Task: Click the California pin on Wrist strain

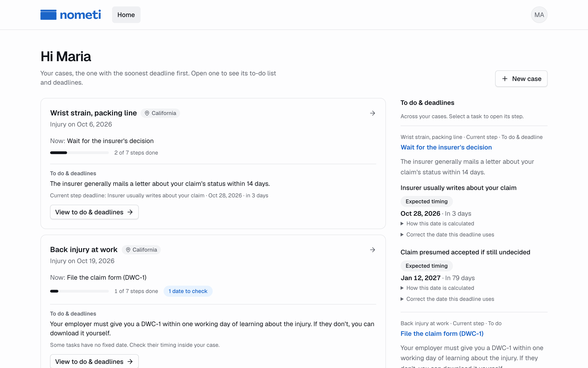Action: point(160,113)
